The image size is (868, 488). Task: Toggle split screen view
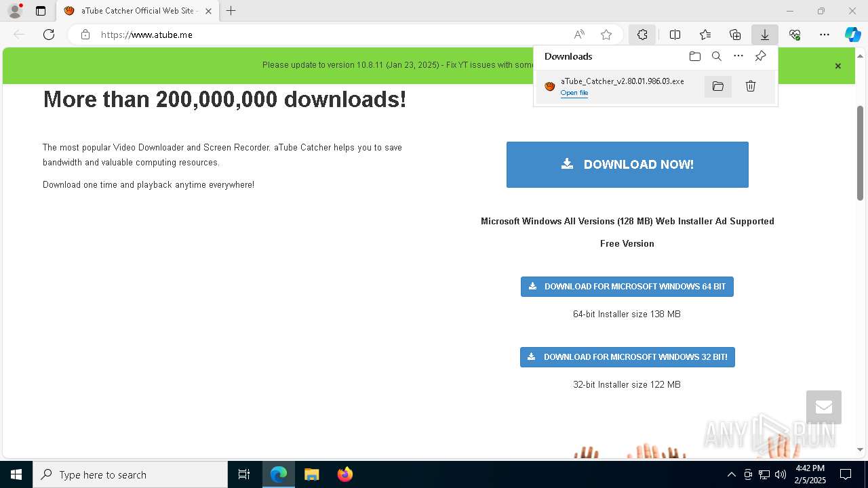(x=675, y=35)
